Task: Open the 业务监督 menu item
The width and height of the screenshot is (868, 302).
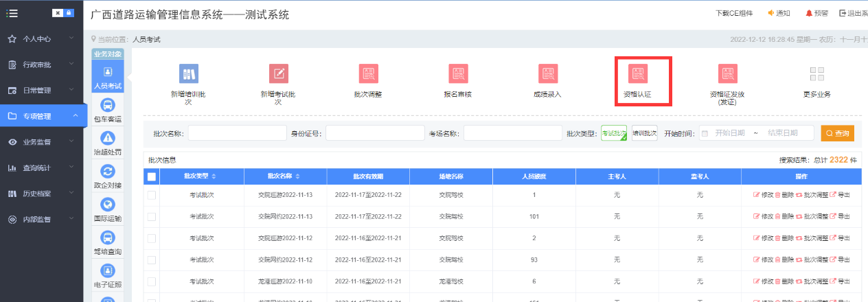Action: pos(41,142)
